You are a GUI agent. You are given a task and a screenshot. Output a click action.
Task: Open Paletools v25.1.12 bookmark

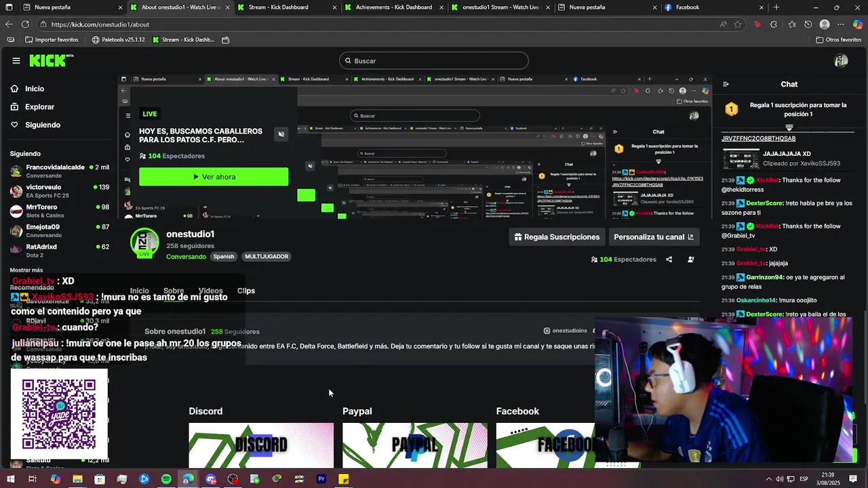click(x=118, y=40)
